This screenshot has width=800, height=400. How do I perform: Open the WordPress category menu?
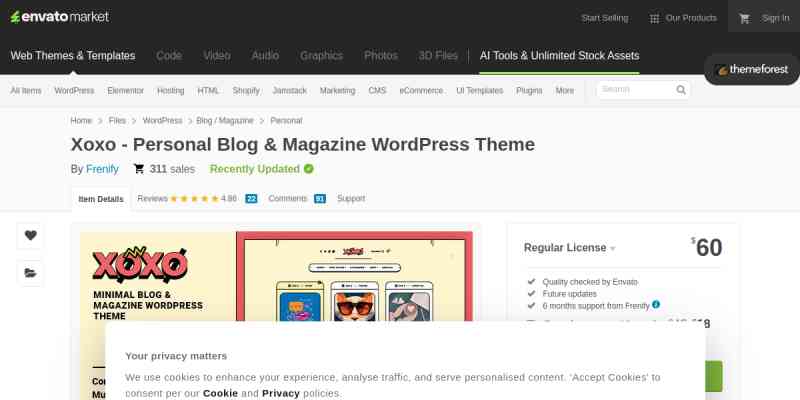pos(74,90)
